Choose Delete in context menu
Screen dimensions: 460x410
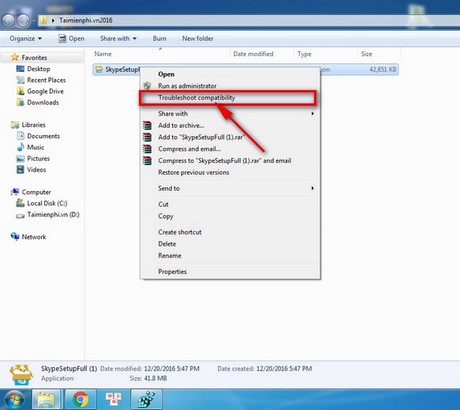point(167,244)
